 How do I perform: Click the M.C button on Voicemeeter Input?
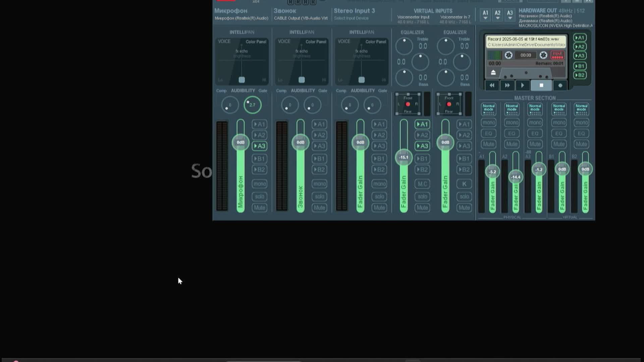click(422, 184)
